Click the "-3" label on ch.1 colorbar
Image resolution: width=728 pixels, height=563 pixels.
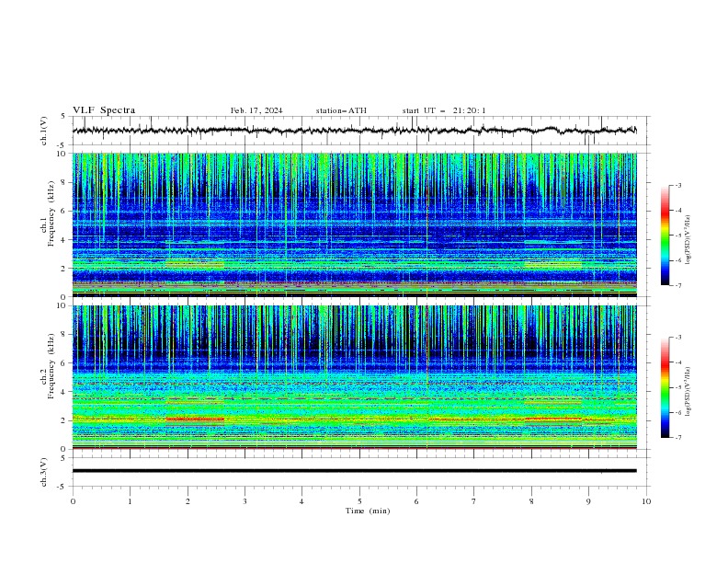tap(677, 185)
